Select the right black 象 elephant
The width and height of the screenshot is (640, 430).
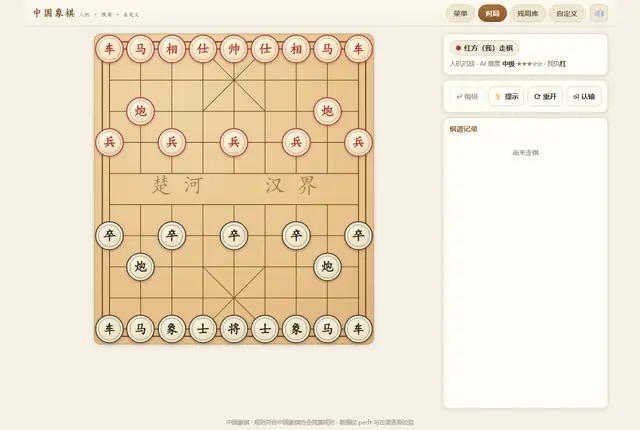[296, 329]
